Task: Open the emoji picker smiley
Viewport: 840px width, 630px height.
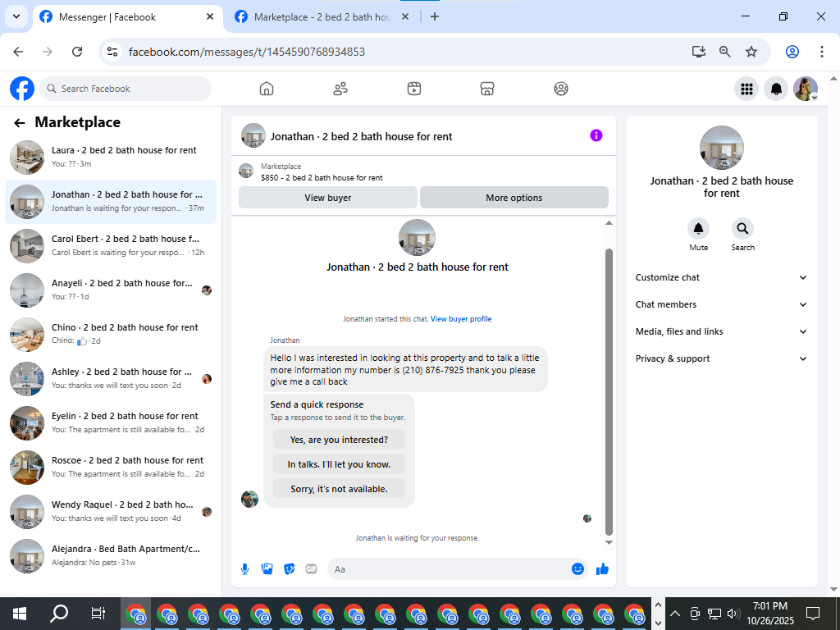Action: [577, 569]
